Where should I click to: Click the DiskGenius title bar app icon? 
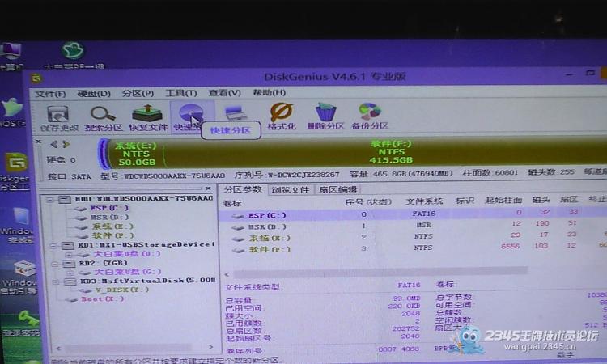point(36,78)
